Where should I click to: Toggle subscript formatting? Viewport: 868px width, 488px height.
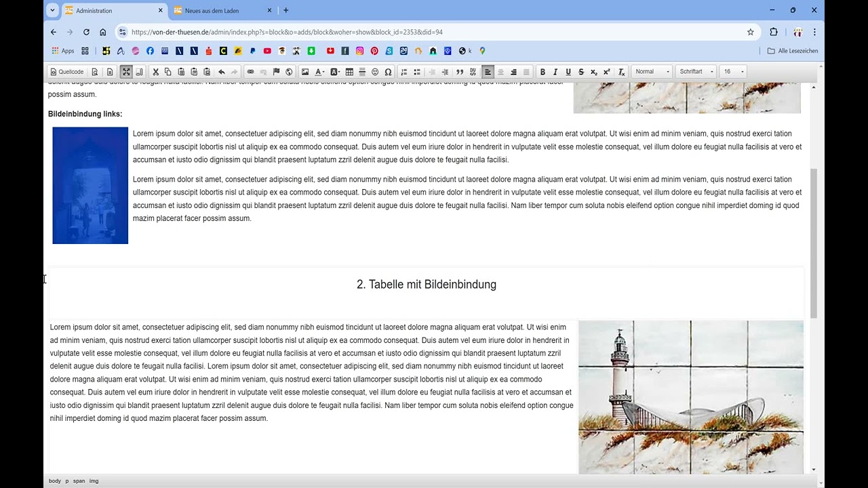[594, 72]
